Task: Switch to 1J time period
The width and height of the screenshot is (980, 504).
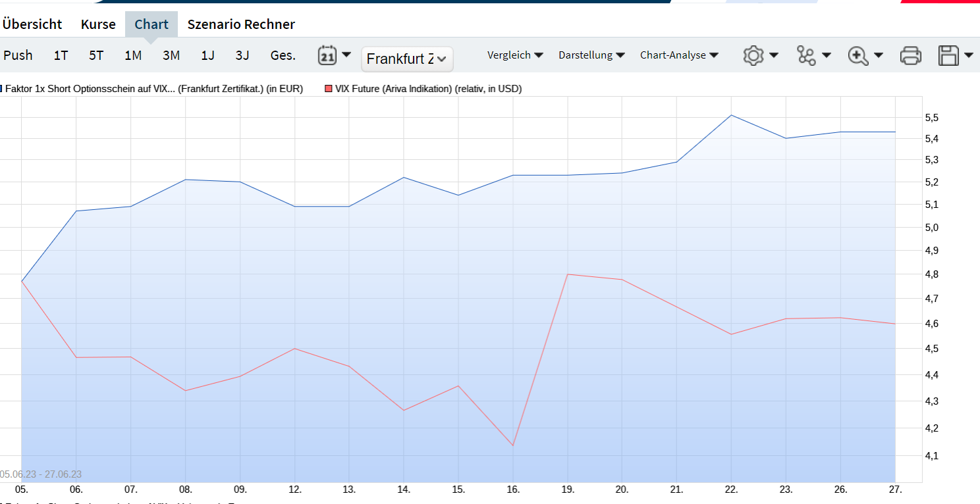Action: (207, 55)
